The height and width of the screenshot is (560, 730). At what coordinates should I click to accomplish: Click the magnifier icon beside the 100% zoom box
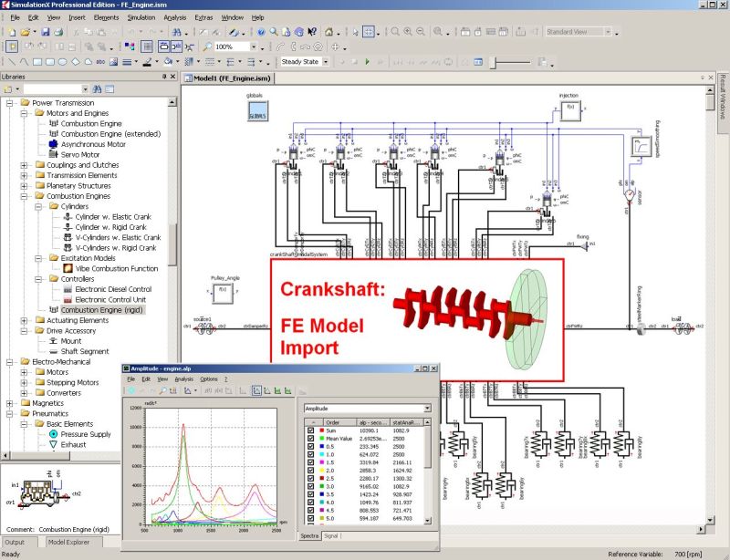[x=208, y=47]
